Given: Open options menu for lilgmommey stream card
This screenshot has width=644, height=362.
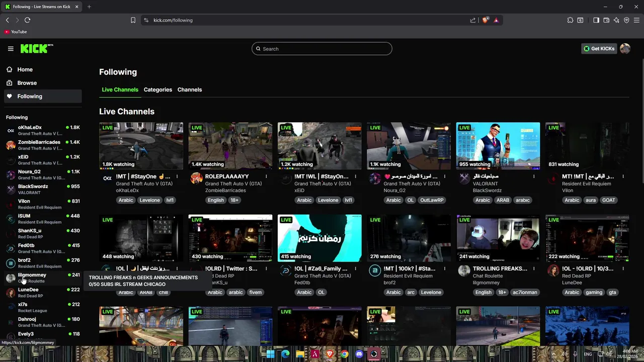Looking at the screenshot, I should tap(534, 268).
